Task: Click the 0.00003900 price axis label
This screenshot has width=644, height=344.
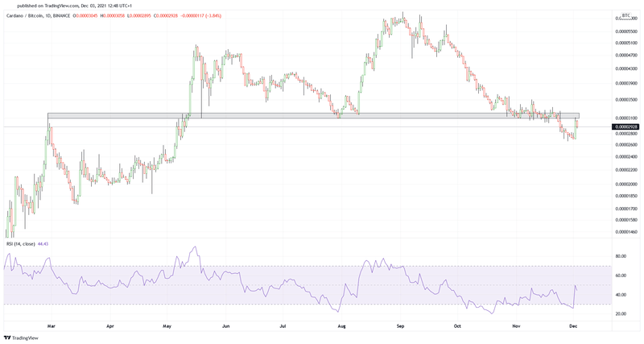Action: pos(626,84)
